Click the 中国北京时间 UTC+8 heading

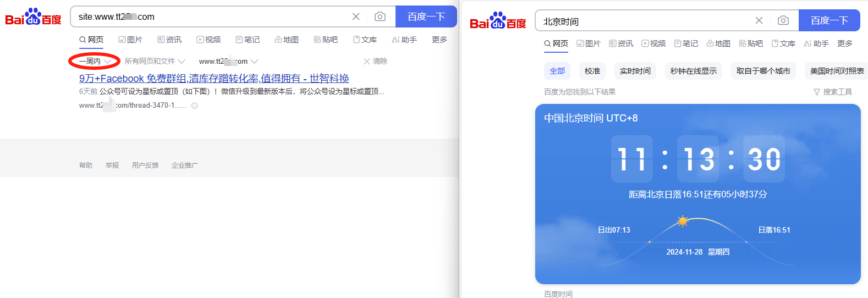click(591, 118)
